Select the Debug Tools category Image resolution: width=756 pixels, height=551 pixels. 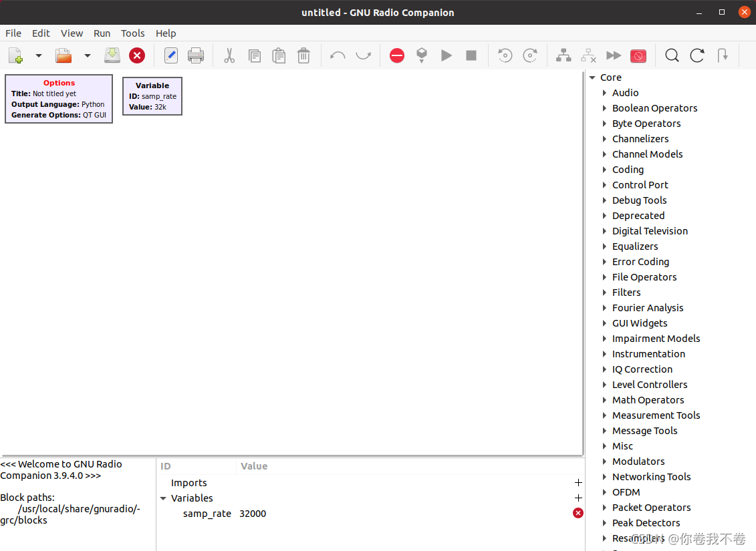tap(639, 200)
